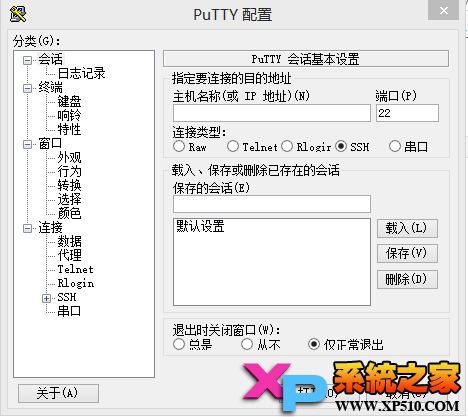Open 行为 settings in tree

[x=69, y=171]
